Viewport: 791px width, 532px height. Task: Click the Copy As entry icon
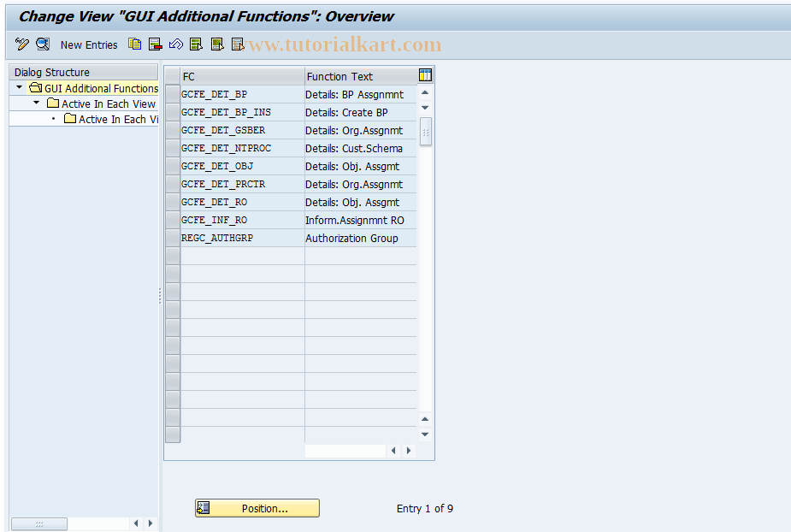133,44
